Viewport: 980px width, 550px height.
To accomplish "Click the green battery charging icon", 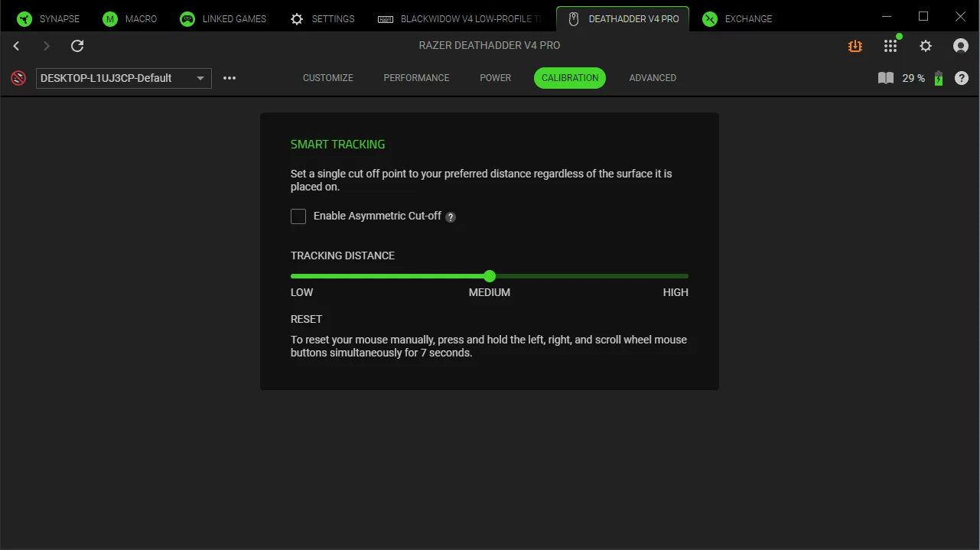I will pyautogui.click(x=939, y=78).
